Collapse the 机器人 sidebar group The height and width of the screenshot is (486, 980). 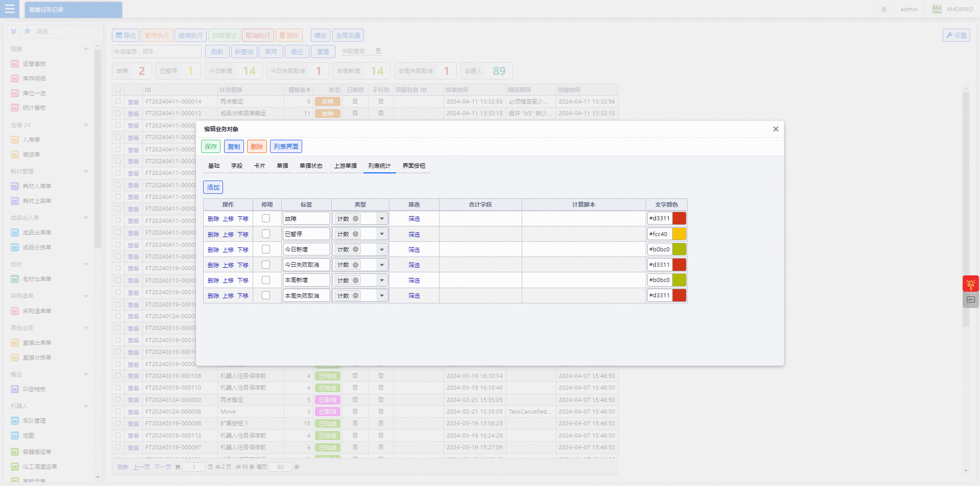[86, 406]
